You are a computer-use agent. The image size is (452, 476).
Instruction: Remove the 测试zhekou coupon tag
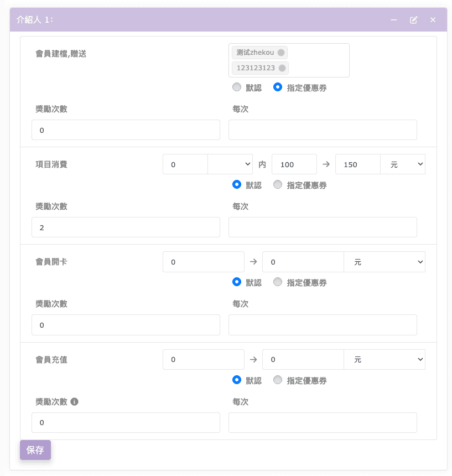coord(281,53)
